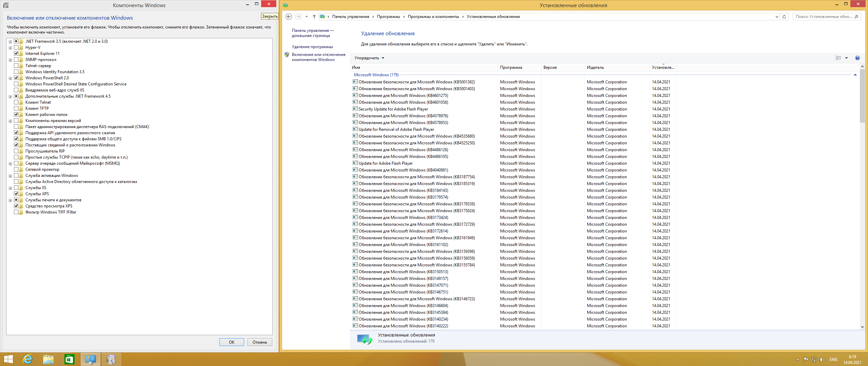Click scrollbar up arrow in updates list
The image size is (868, 366).
coord(862,66)
